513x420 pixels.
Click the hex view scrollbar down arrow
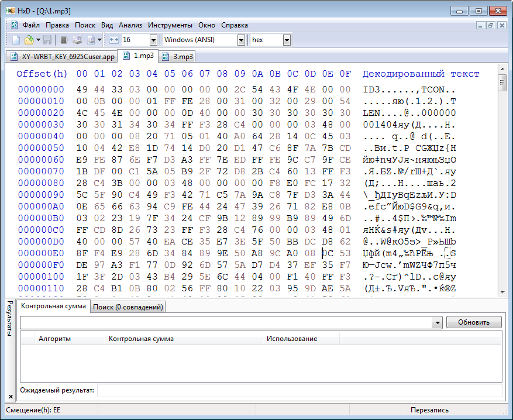502,292
